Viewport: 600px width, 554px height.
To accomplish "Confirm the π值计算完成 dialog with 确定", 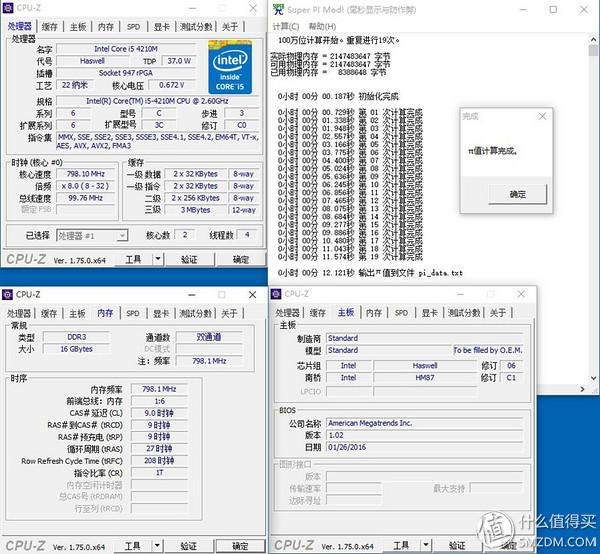I will 517,194.
